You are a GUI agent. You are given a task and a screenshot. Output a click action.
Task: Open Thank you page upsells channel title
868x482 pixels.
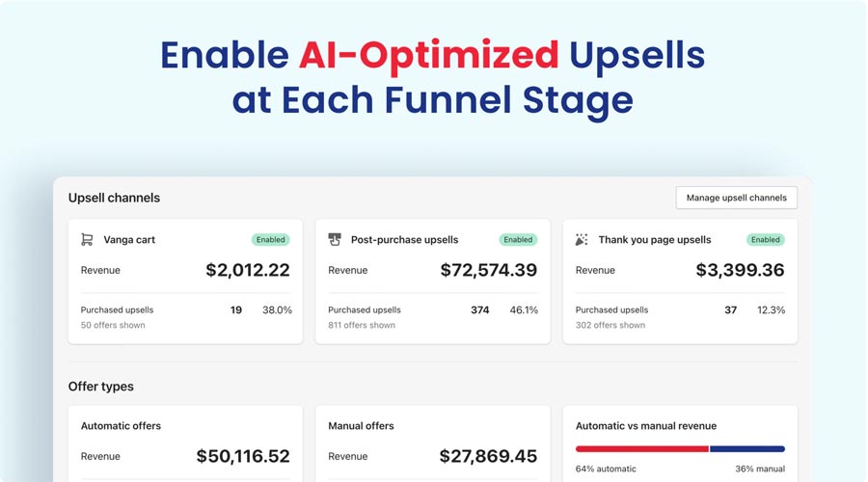coord(654,240)
